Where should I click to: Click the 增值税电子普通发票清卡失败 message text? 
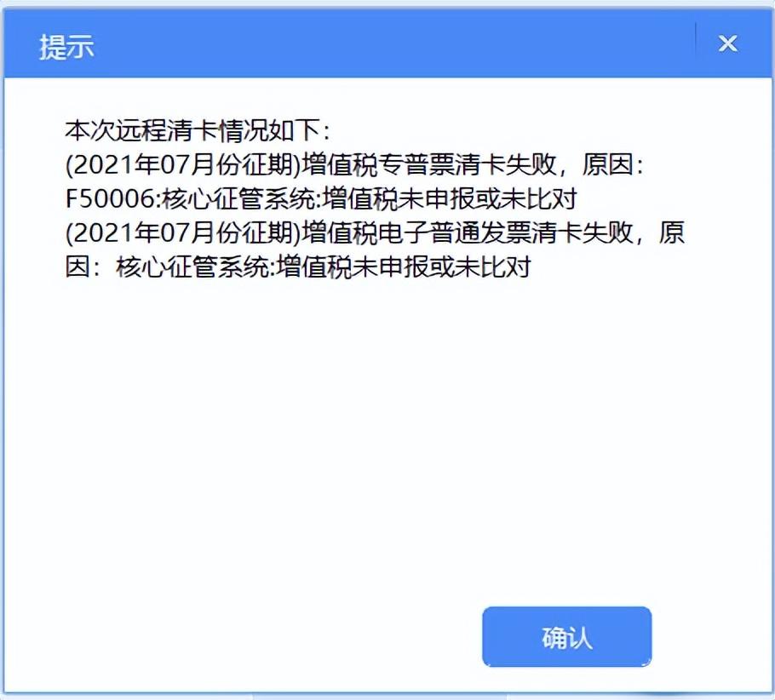[467, 232]
